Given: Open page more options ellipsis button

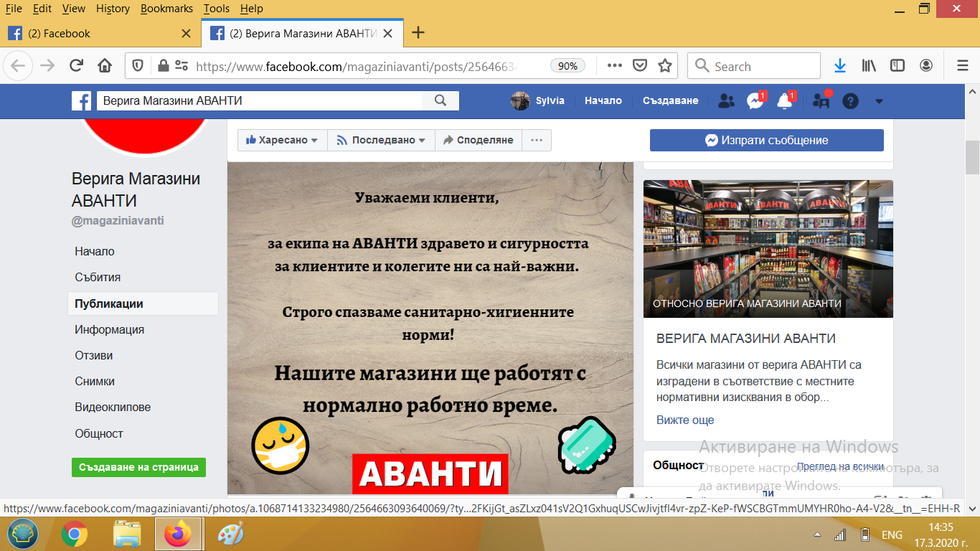Looking at the screenshot, I should coord(537,141).
